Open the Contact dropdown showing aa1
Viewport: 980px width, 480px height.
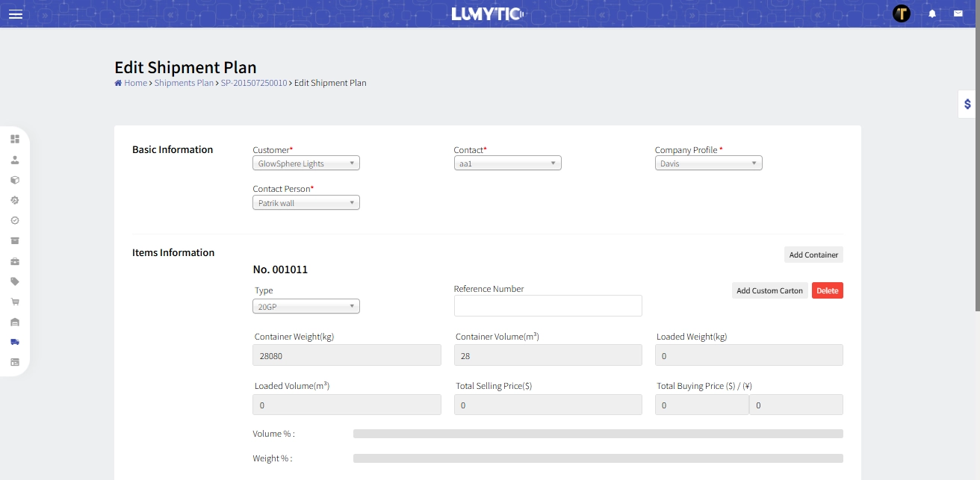[x=507, y=163]
